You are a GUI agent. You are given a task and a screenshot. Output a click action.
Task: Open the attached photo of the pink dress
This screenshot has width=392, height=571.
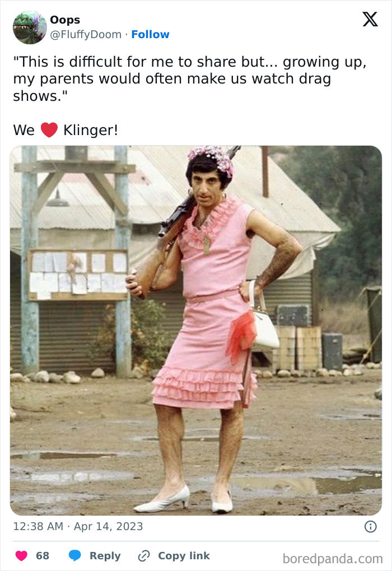point(196,330)
